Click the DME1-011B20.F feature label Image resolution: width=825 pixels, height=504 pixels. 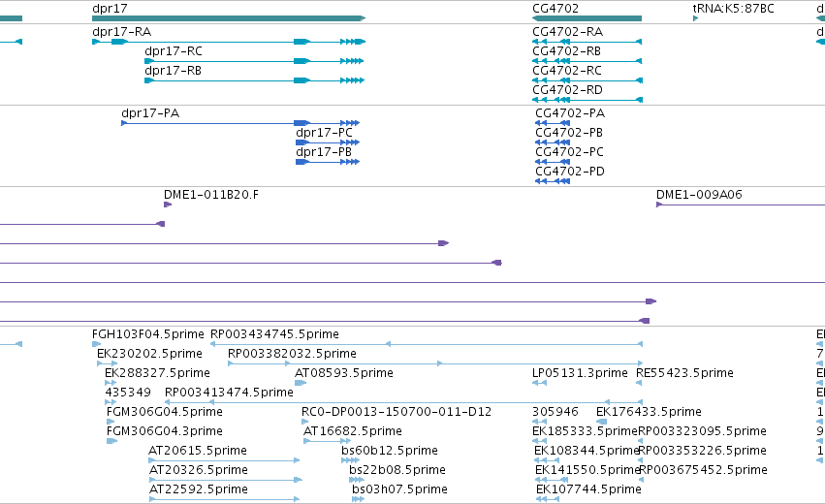pyautogui.click(x=211, y=195)
